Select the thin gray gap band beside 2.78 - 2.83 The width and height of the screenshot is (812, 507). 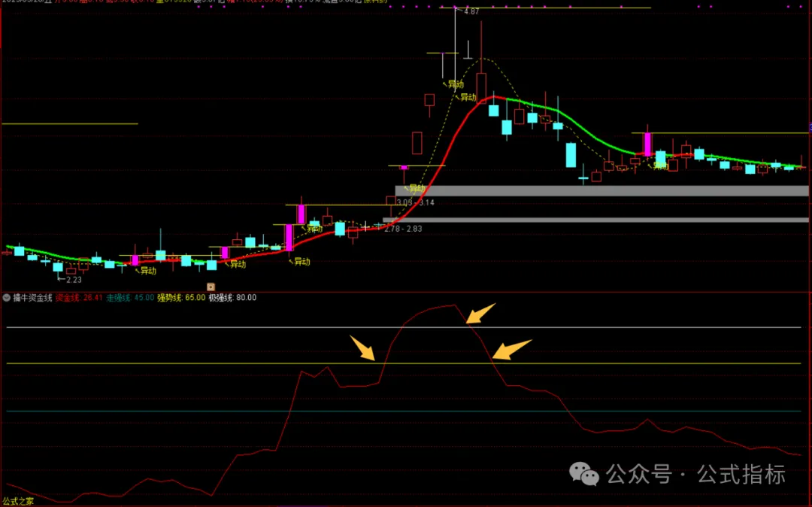(595, 220)
